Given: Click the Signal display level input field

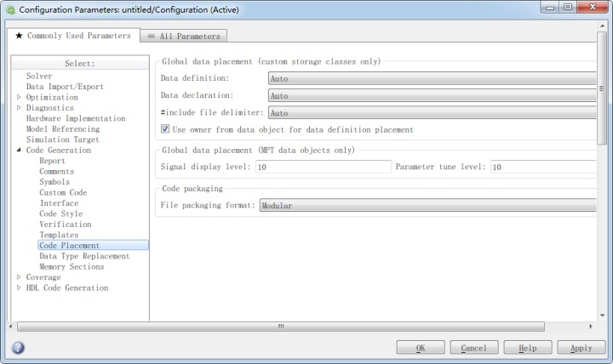Looking at the screenshot, I should pyautogui.click(x=324, y=167).
